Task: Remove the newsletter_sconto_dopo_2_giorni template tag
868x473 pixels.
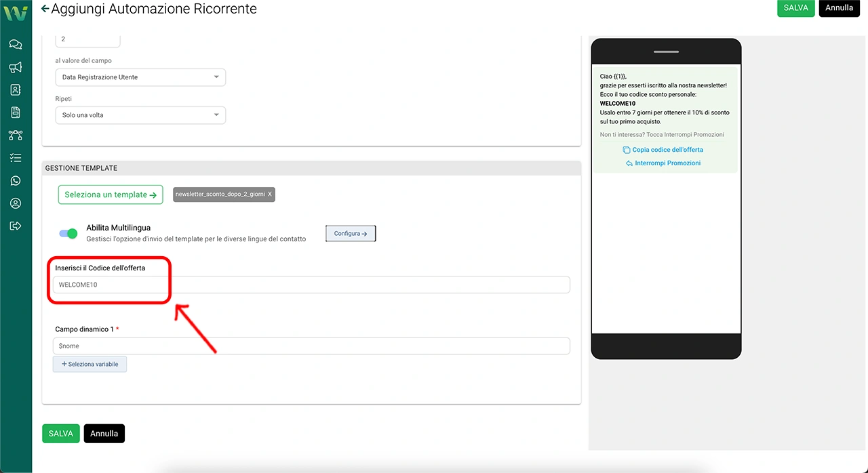Action: point(270,194)
